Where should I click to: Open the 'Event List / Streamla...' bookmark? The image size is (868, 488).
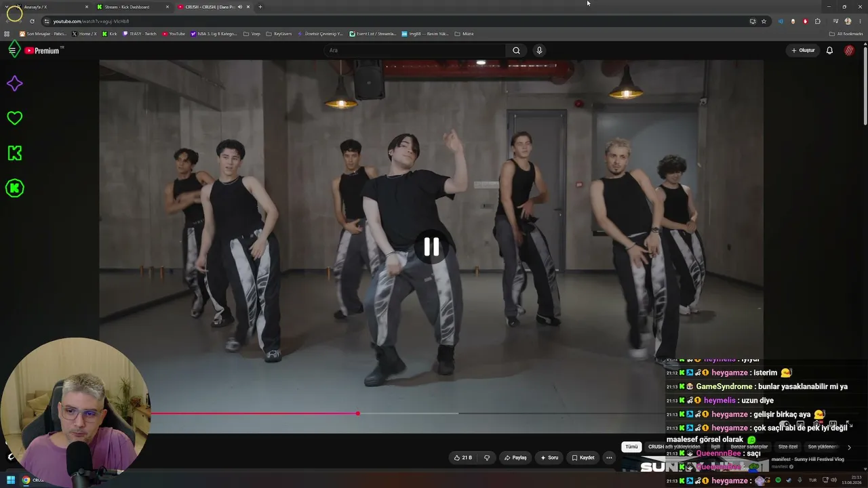pyautogui.click(x=373, y=33)
